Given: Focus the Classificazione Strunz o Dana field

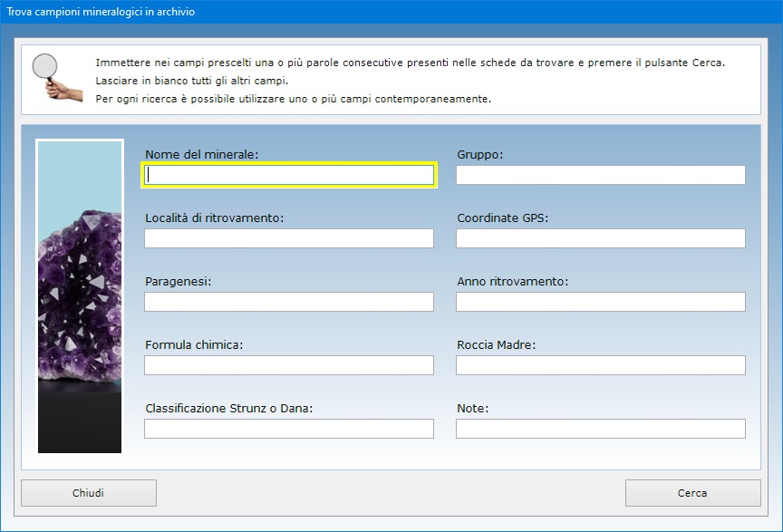Looking at the screenshot, I should click(289, 429).
